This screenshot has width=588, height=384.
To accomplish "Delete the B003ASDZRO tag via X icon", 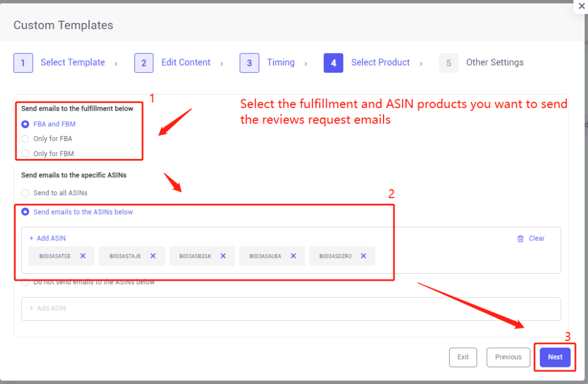I will click(x=363, y=256).
